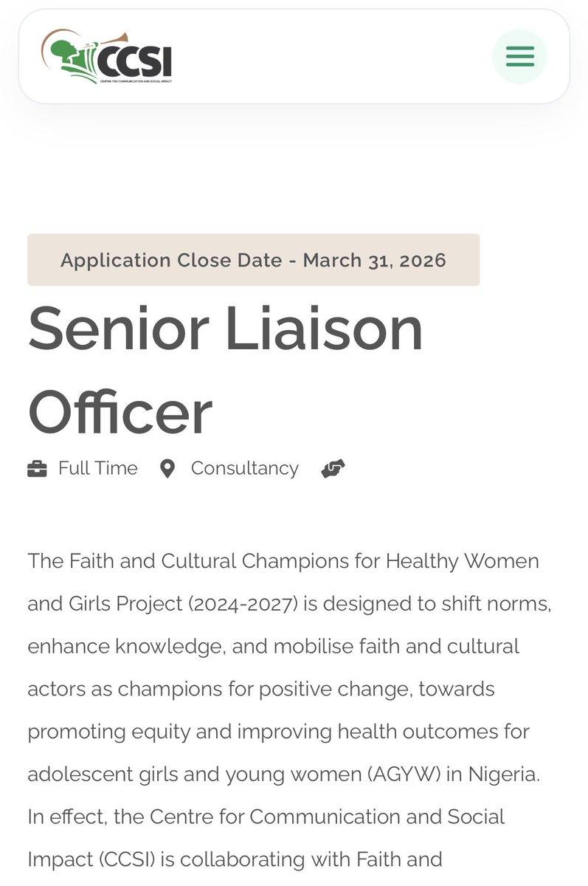
Task: Select the 'Consultancy' label
Action: (244, 469)
